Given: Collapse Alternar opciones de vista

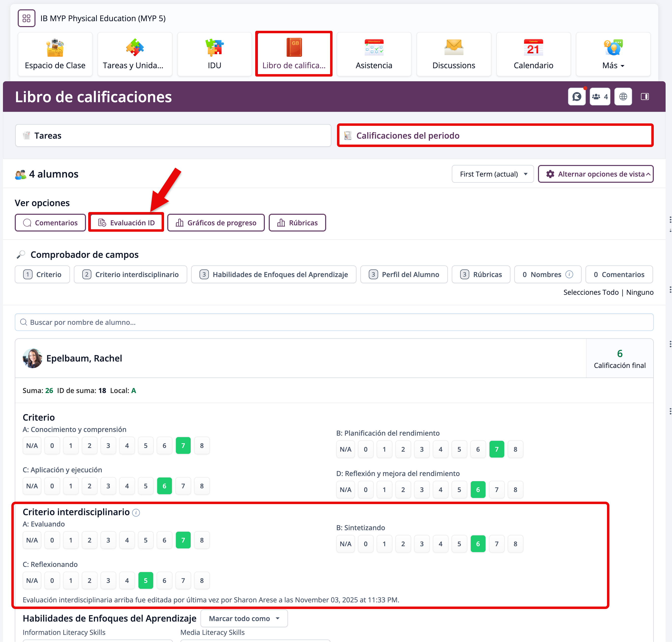Looking at the screenshot, I should click(595, 174).
